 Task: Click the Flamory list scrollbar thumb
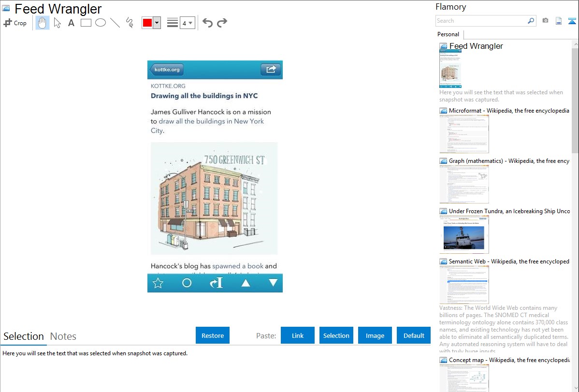click(x=575, y=101)
